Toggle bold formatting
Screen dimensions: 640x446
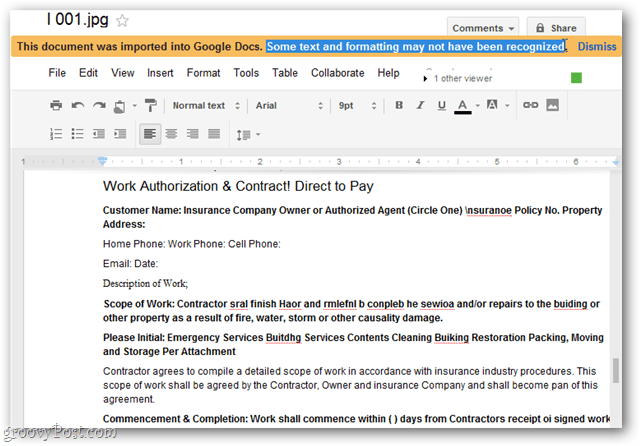coord(399,105)
